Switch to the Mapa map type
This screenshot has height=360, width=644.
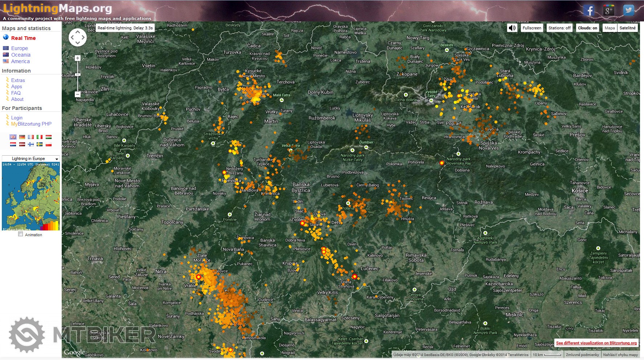pyautogui.click(x=610, y=28)
